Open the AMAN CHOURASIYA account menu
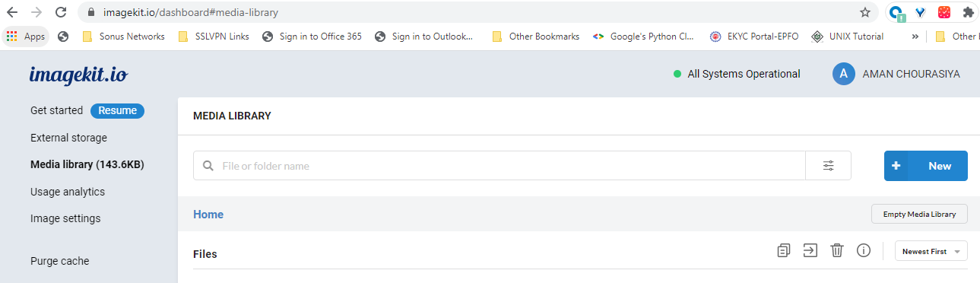 [x=911, y=74]
